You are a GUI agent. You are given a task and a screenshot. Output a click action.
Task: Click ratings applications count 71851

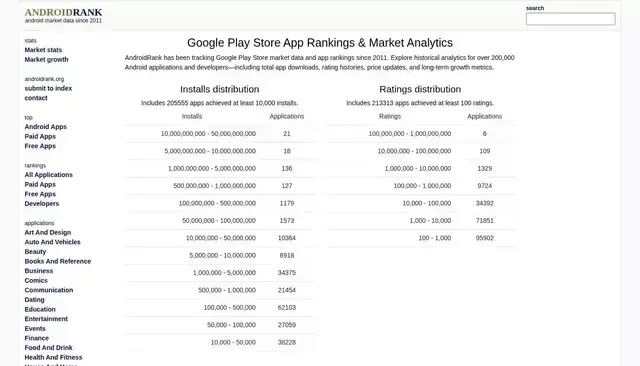click(484, 221)
